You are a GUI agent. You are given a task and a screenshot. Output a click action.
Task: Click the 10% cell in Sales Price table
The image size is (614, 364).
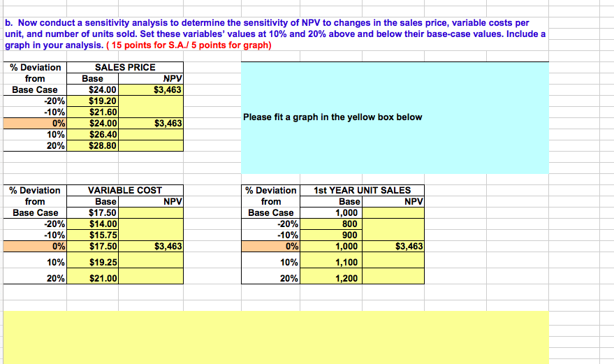(x=35, y=134)
